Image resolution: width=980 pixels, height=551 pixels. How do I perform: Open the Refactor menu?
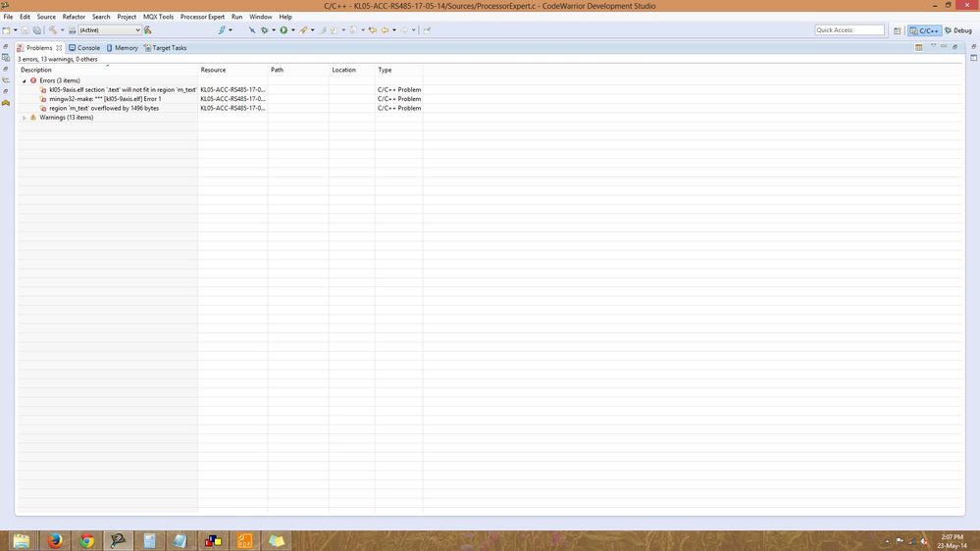[x=74, y=17]
